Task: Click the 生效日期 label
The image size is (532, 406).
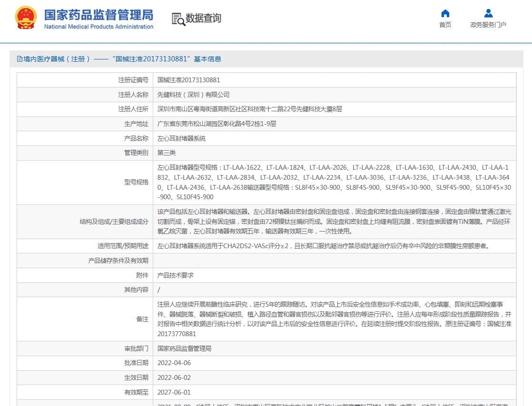Action: [137, 377]
